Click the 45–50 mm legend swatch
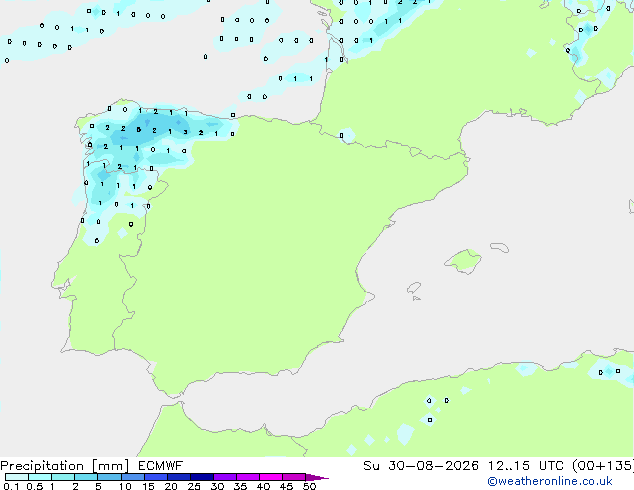Image resolution: width=634 pixels, height=490 pixels. (294, 477)
